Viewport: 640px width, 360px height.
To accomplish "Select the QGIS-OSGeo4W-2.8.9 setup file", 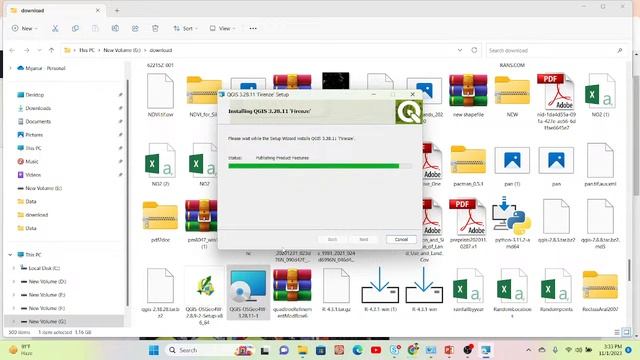I will tap(204, 297).
